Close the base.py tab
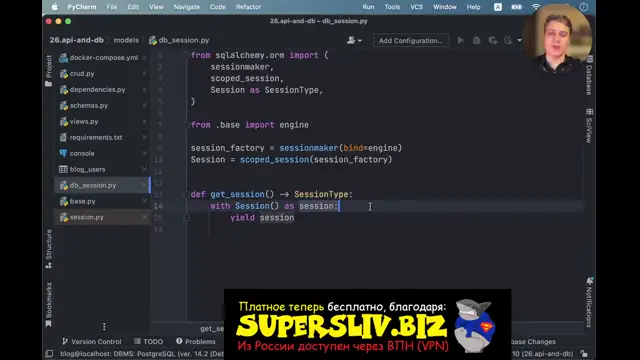Viewport: 640px width, 360px height. 144,201
